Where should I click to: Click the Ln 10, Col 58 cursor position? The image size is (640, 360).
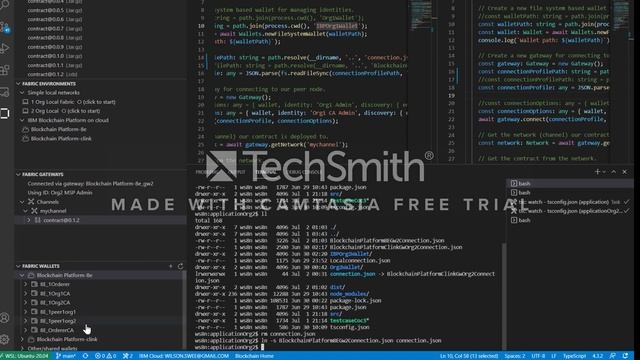pyautogui.click(x=469, y=356)
